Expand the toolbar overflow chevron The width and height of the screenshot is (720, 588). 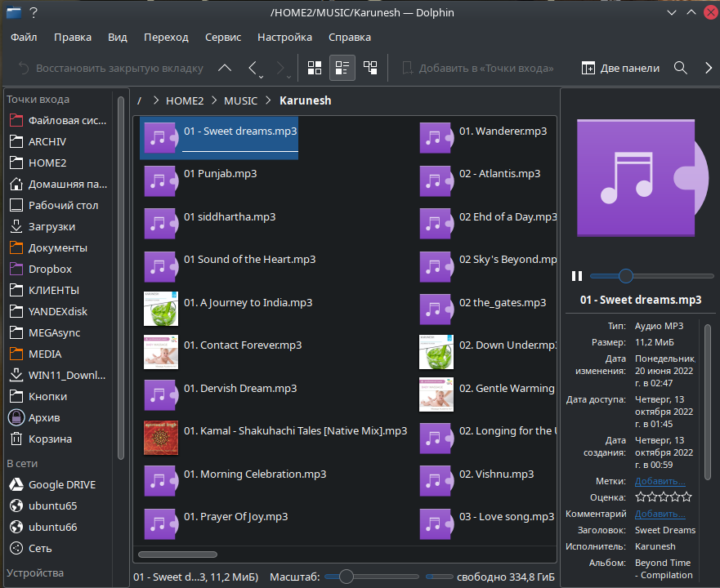point(709,68)
